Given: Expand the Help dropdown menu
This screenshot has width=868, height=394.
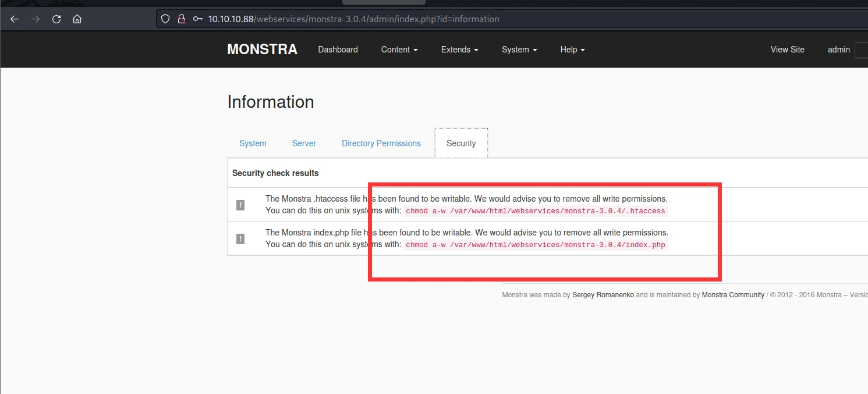Looking at the screenshot, I should pyautogui.click(x=572, y=50).
